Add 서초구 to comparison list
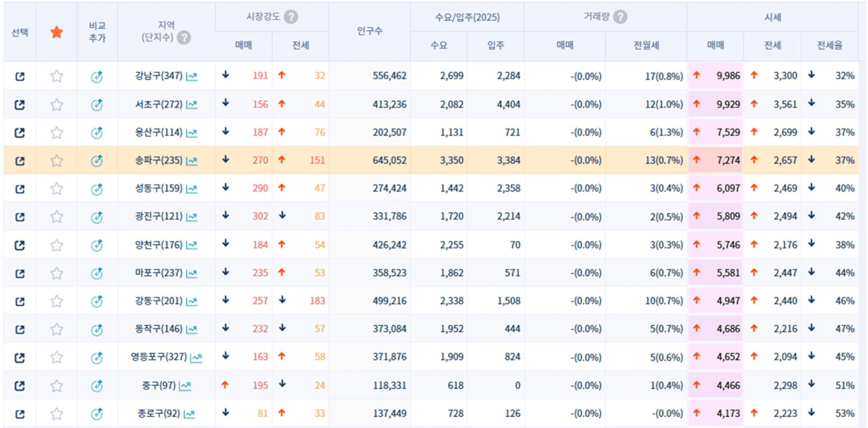 (x=97, y=105)
